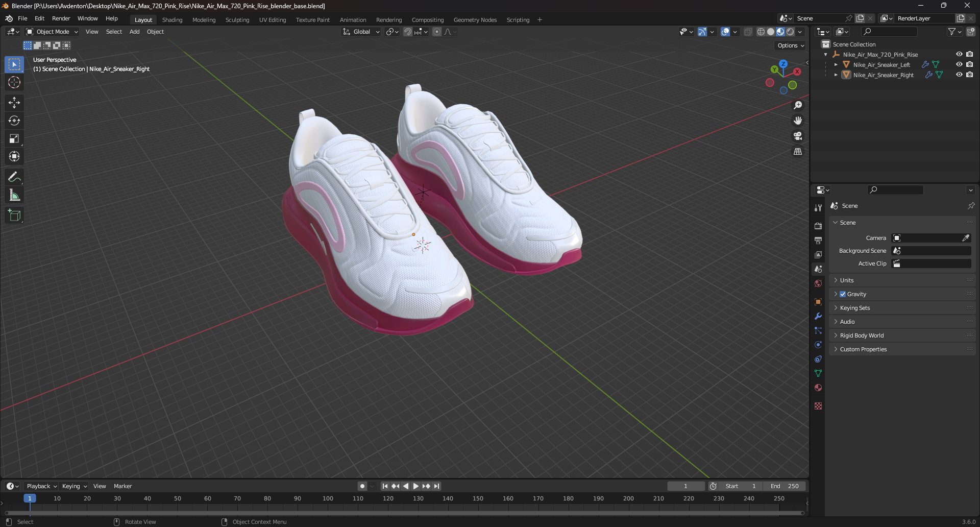Image resolution: width=980 pixels, height=527 pixels.
Task: Select the Scale tool
Action: click(x=14, y=138)
